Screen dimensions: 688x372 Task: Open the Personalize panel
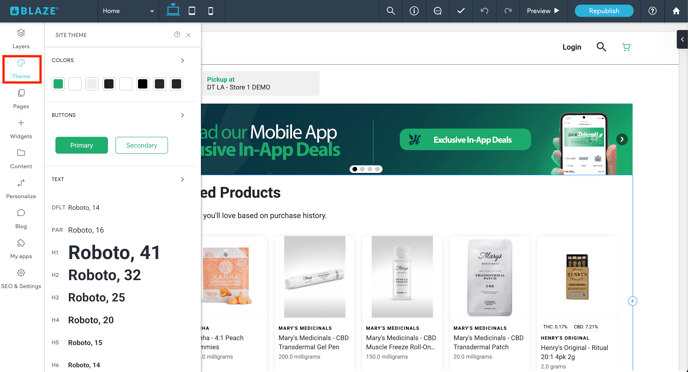[x=21, y=189]
